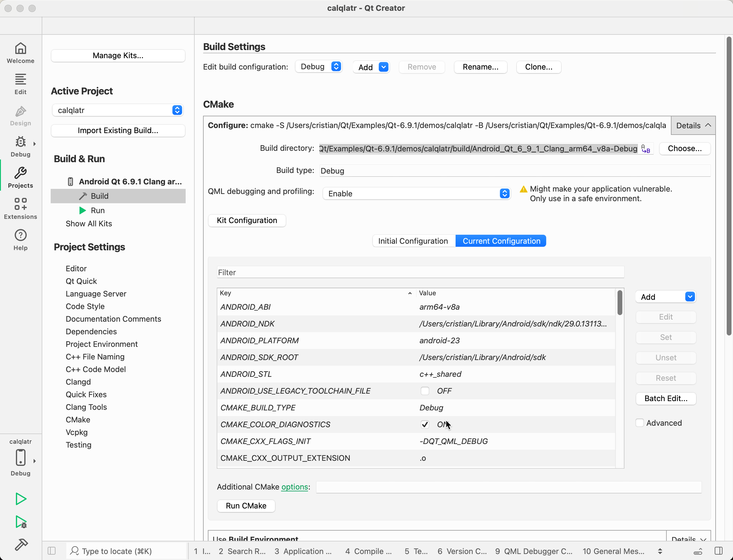Viewport: 733px width, 560px height.
Task: Click the progress details toggle icon
Action: click(698, 551)
